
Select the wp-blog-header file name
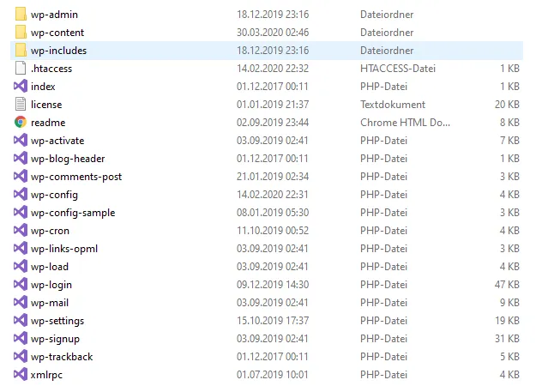(68, 159)
